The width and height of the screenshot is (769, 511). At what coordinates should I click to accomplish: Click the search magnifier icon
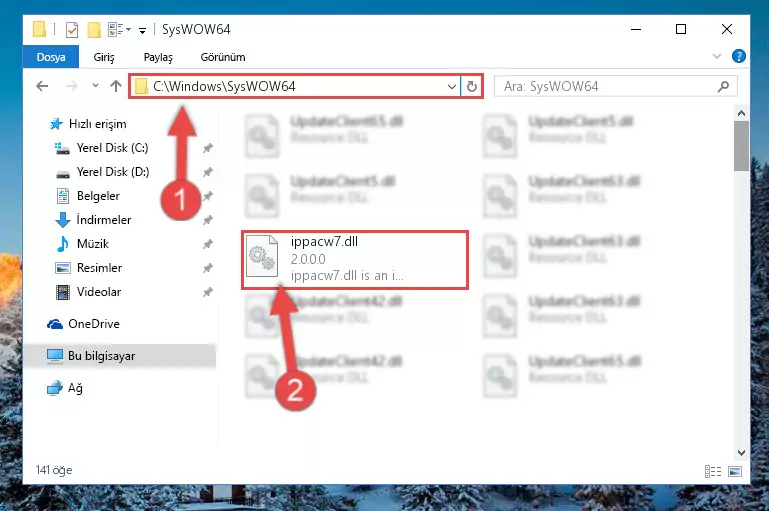point(723,87)
